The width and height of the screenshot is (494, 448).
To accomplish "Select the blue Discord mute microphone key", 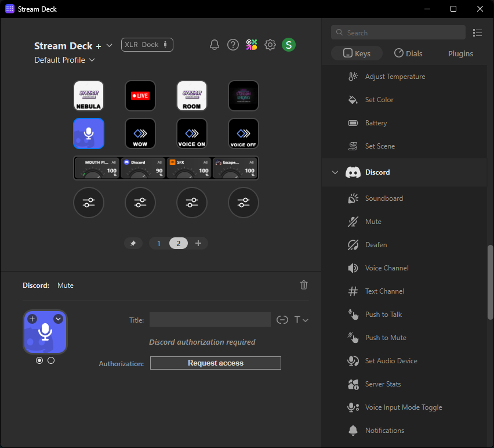I will tap(89, 133).
